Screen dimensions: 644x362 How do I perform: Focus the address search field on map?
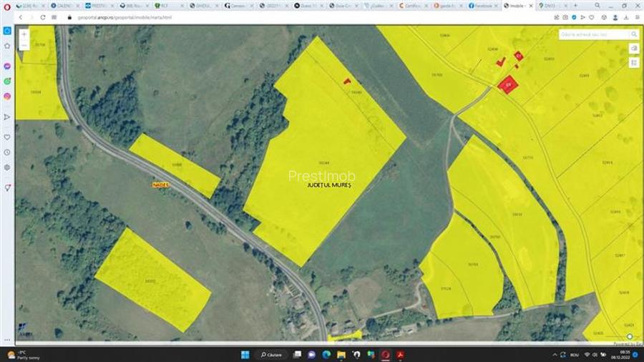point(594,34)
